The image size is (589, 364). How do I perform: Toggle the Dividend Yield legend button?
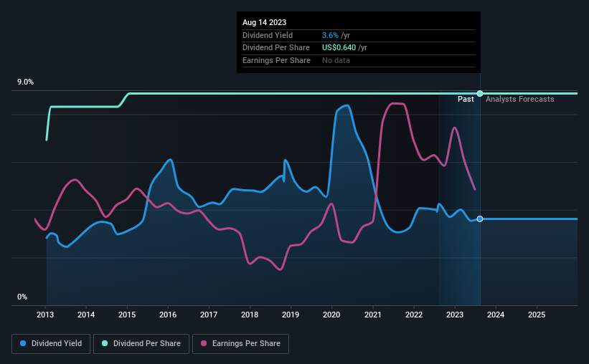[x=51, y=344]
